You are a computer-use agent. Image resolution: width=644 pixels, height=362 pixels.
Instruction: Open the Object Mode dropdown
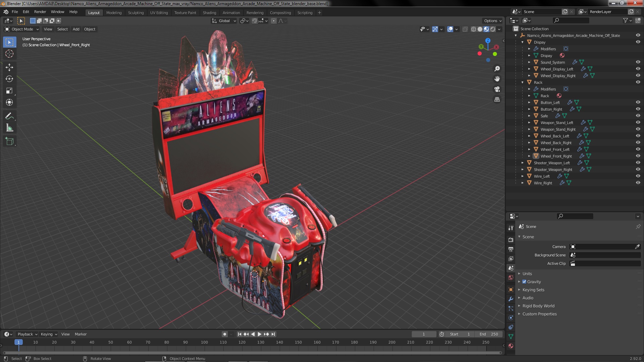[22, 29]
